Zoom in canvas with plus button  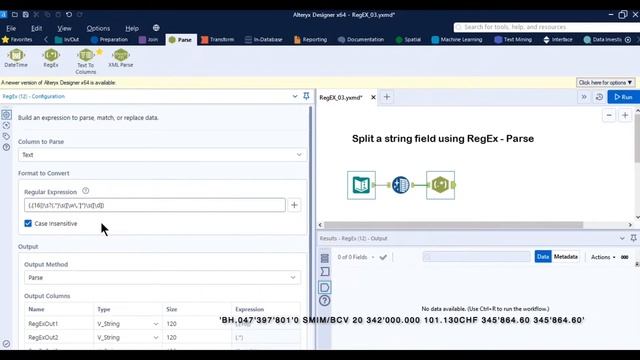click(625, 116)
